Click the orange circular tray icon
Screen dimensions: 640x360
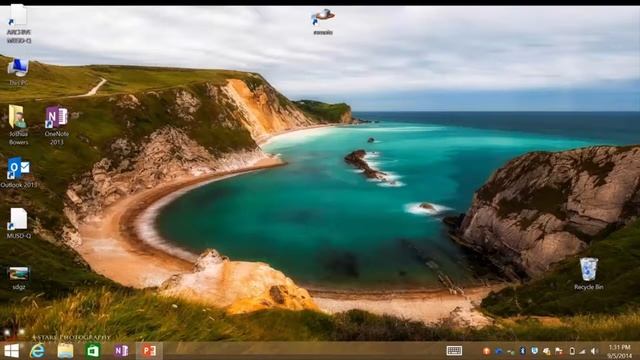pos(487,351)
